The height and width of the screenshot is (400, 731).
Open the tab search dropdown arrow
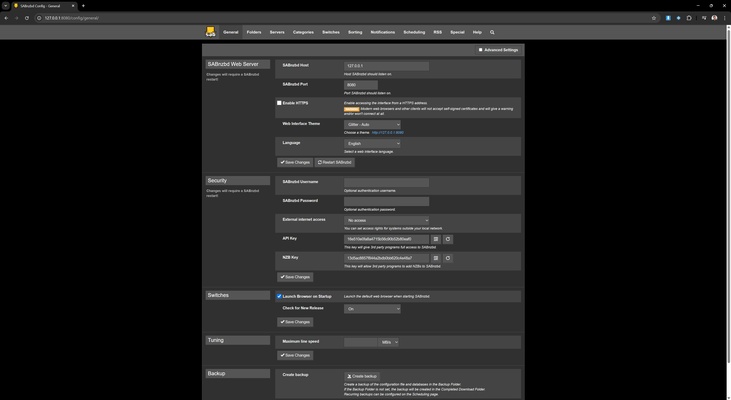click(6, 6)
